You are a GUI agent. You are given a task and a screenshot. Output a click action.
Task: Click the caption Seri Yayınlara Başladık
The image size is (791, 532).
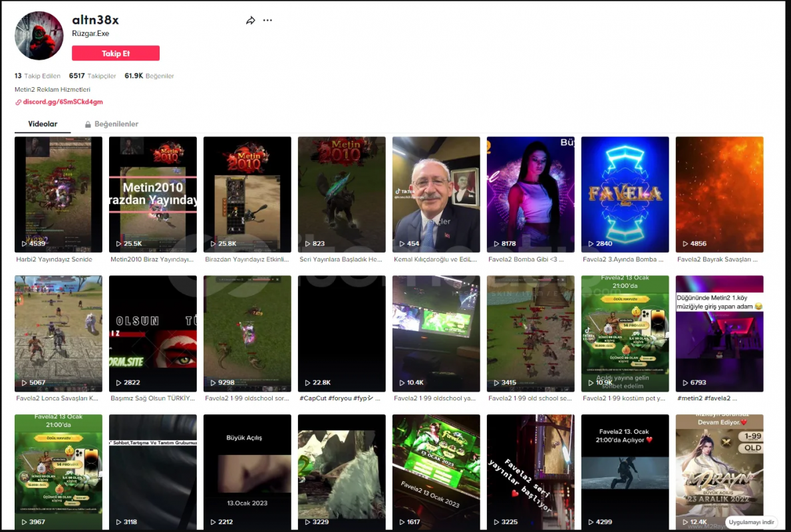coord(341,259)
